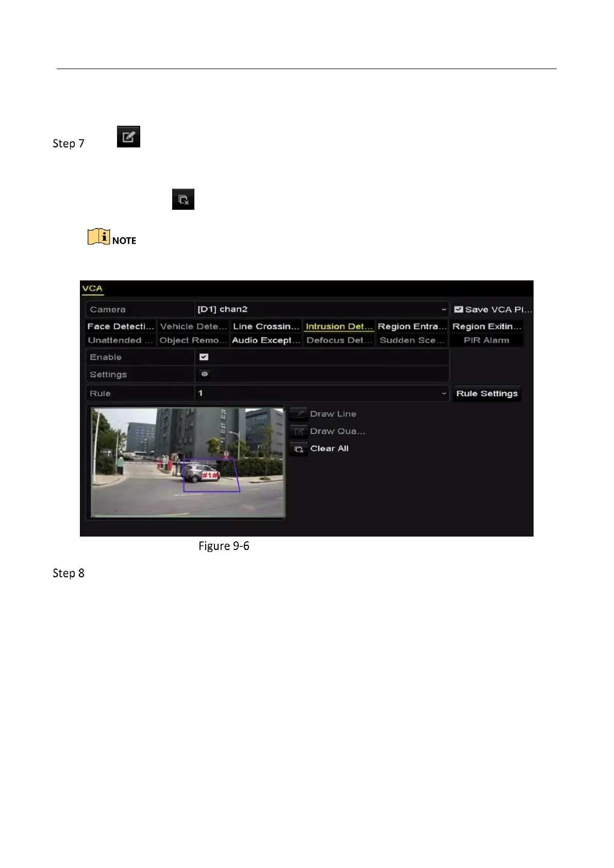
Task: Click the Rule row label
Action: (100, 393)
